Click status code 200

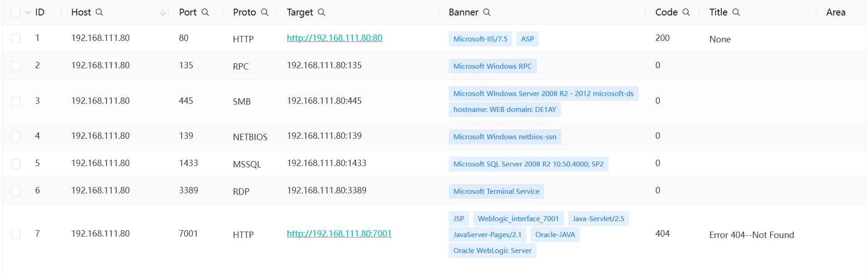(x=662, y=38)
